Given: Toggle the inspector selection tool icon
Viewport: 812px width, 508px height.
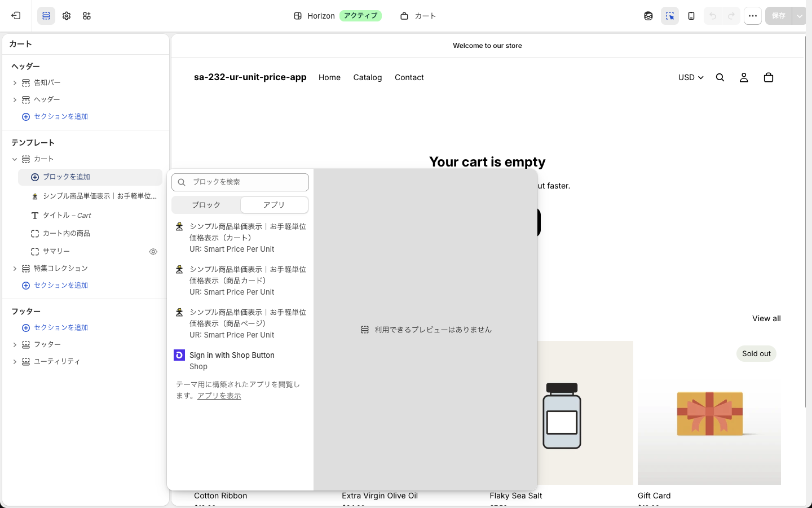Looking at the screenshot, I should [x=670, y=16].
